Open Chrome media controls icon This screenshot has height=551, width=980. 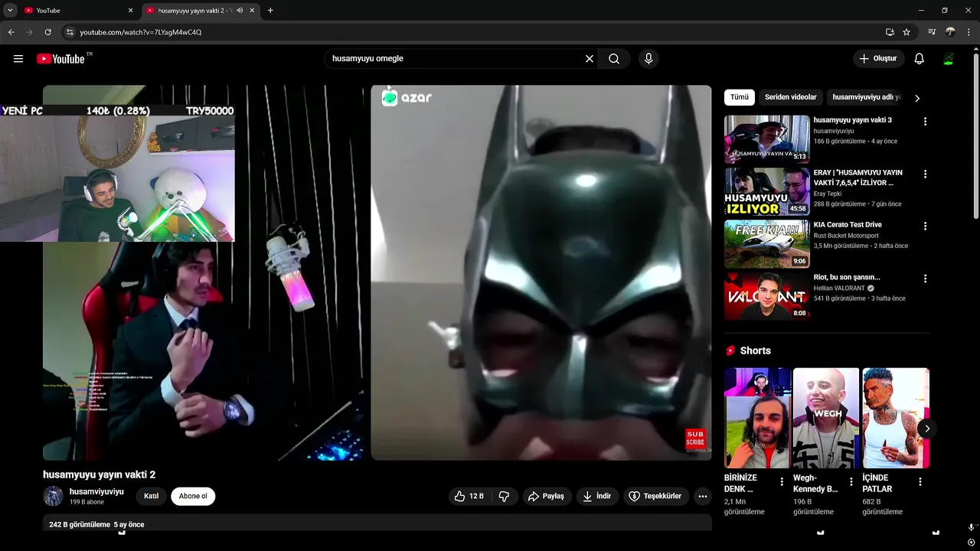click(x=932, y=32)
